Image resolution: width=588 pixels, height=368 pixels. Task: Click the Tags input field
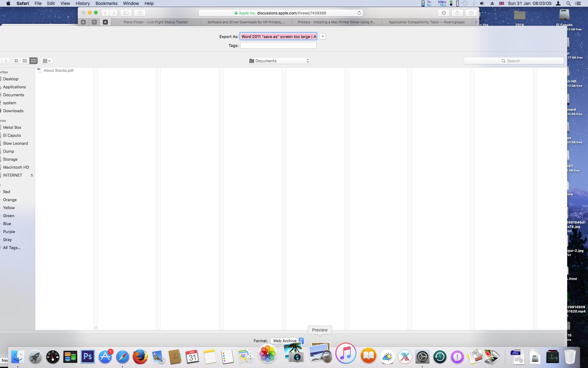278,45
